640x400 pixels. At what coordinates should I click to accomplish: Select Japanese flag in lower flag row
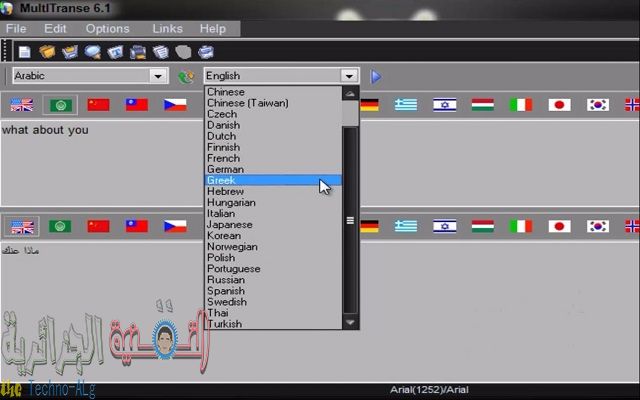tap(560, 226)
